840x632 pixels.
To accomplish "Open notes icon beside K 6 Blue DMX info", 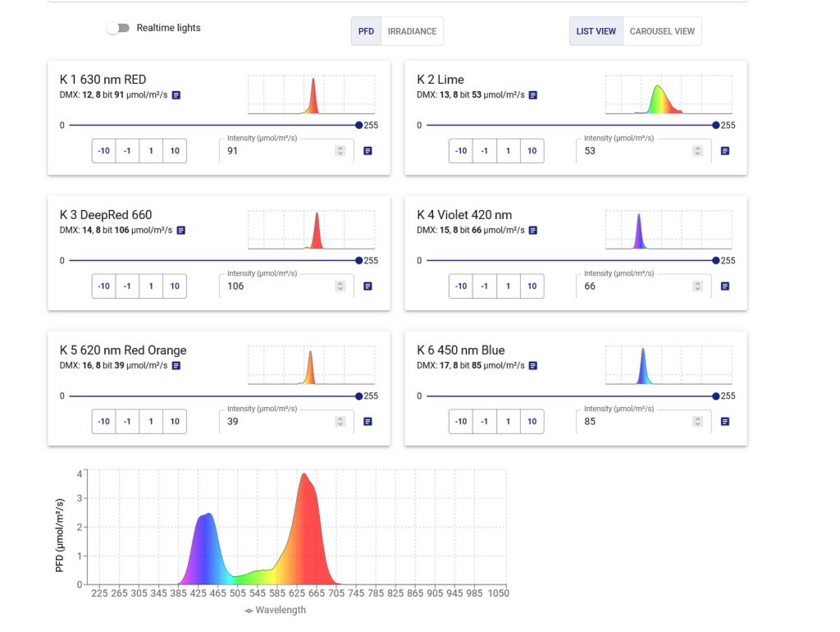I will click(533, 365).
